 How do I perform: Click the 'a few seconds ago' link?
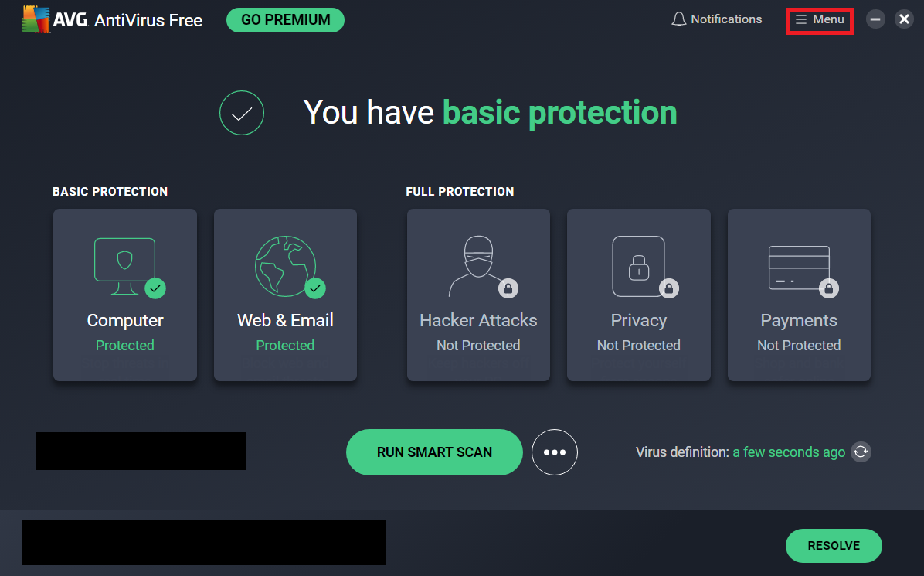(x=789, y=452)
